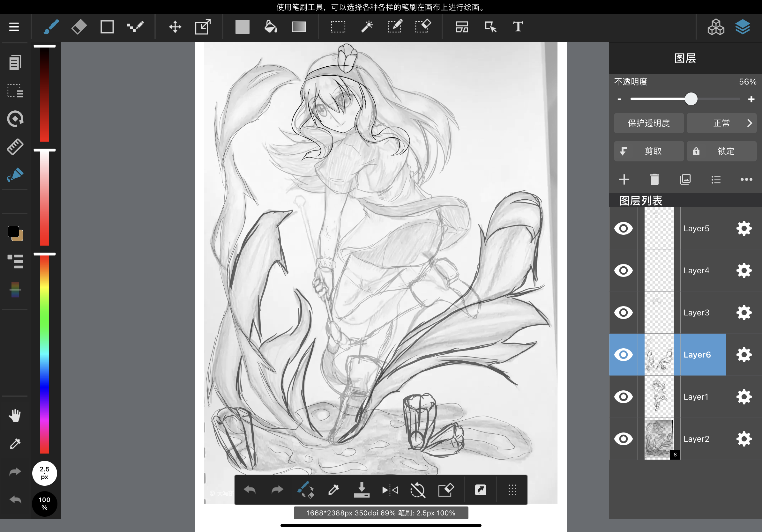Toggle 锁定 layer lock
Viewport: 762px width, 532px height.
pyautogui.click(x=721, y=151)
